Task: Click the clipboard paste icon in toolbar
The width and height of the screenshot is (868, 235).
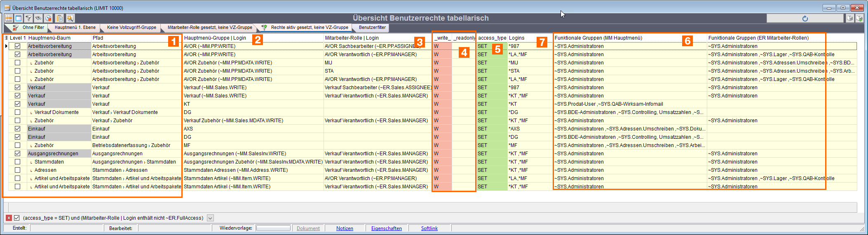Action: (60, 18)
